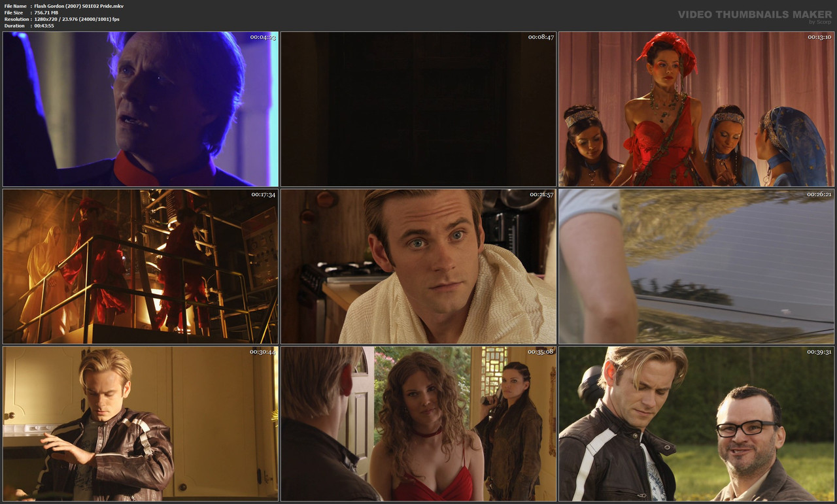Select the man with towel thumbnail at 00:21:57
Image resolution: width=837 pixels, height=504 pixels.
click(x=418, y=267)
